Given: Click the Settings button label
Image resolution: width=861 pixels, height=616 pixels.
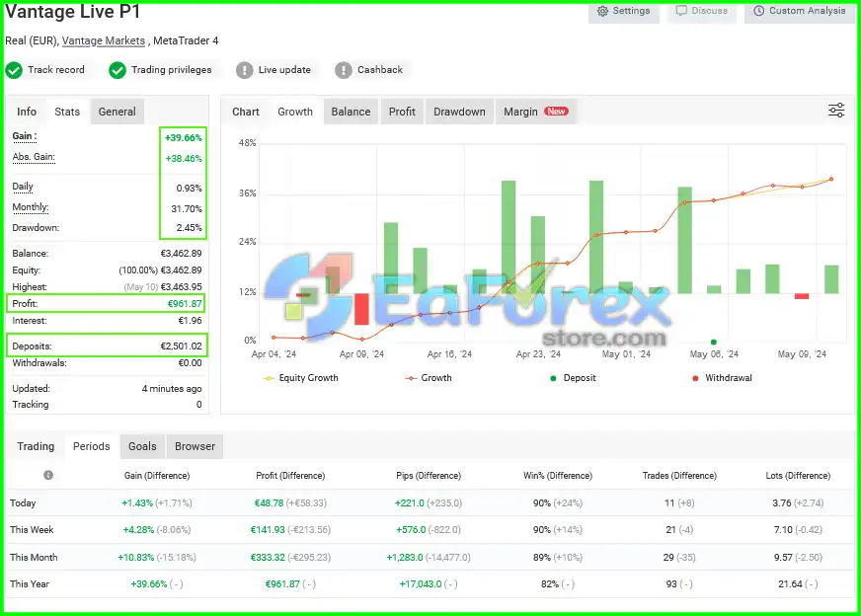Looking at the screenshot, I should pos(631,11).
